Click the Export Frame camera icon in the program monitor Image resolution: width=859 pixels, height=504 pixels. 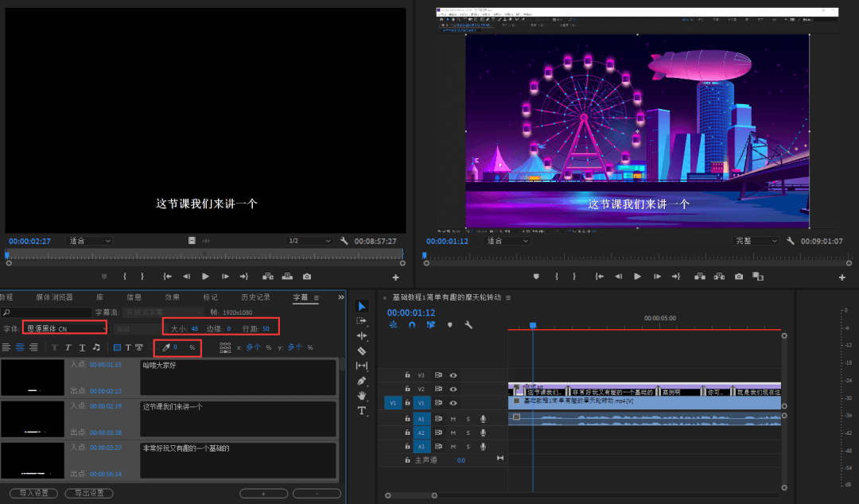739,277
